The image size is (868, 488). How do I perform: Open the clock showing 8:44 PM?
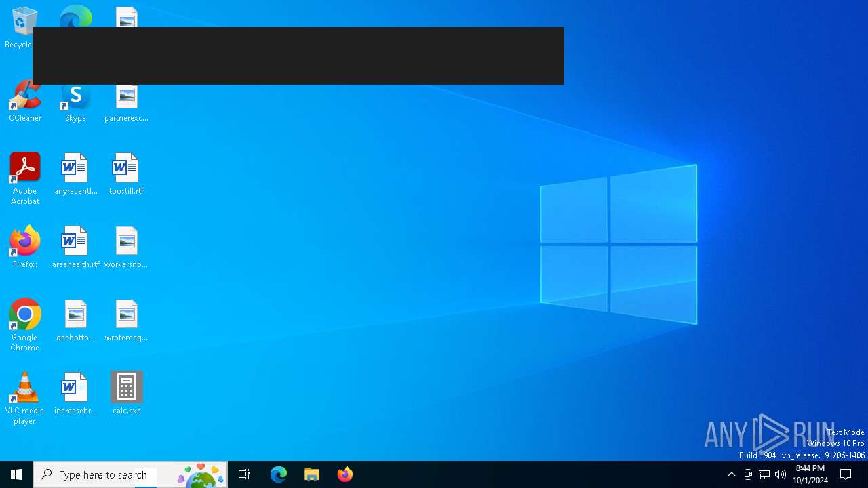point(810,474)
